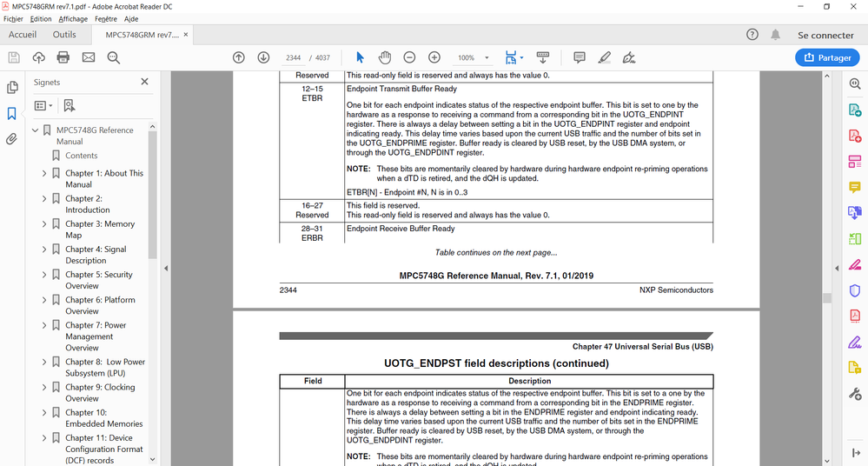Viewport: 868px width, 466px height.
Task: Open the Organize Pages tool in right pane
Action: coord(855,162)
